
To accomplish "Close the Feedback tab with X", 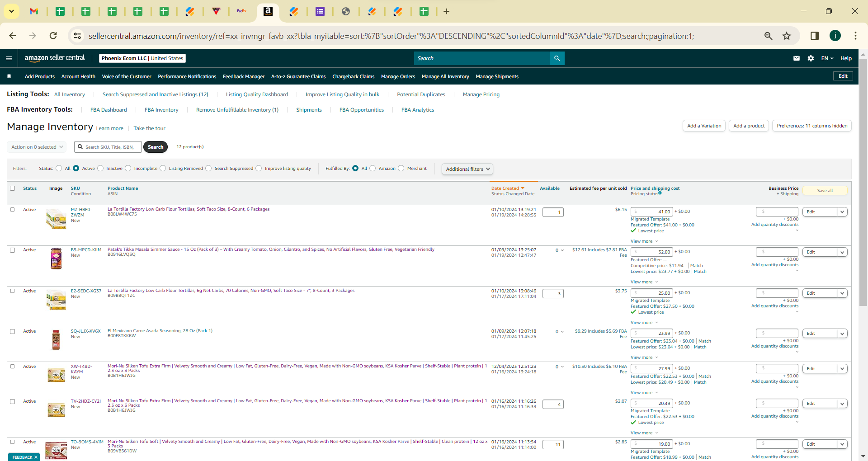I will 36,457.
